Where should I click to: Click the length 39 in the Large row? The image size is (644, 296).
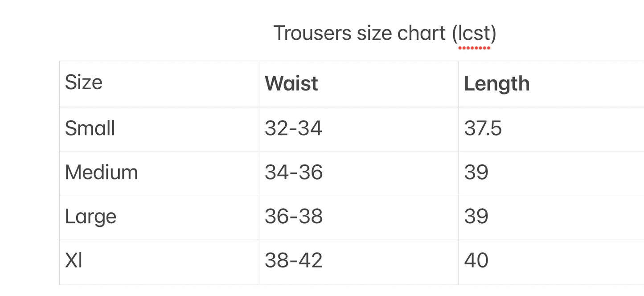tap(476, 217)
